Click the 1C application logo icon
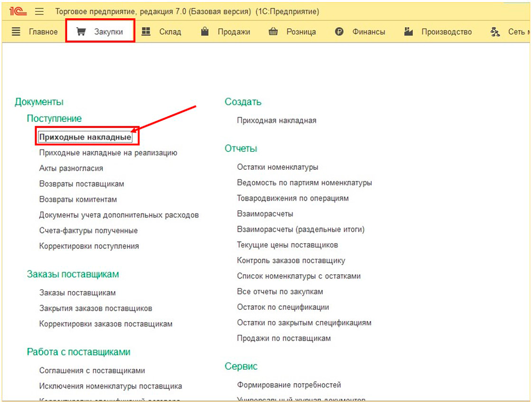Screen dimensions: 532x402 tap(18, 11)
